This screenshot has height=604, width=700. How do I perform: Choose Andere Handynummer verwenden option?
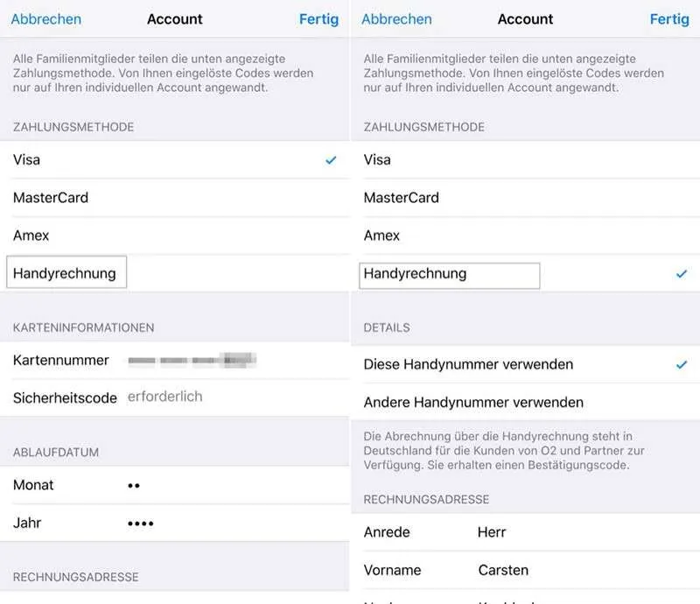pos(526,402)
